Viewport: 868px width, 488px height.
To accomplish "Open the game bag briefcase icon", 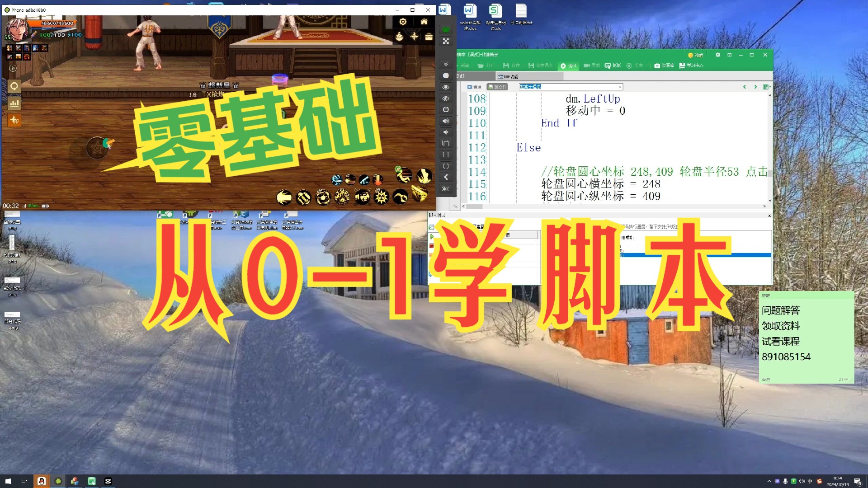I will (429, 37).
